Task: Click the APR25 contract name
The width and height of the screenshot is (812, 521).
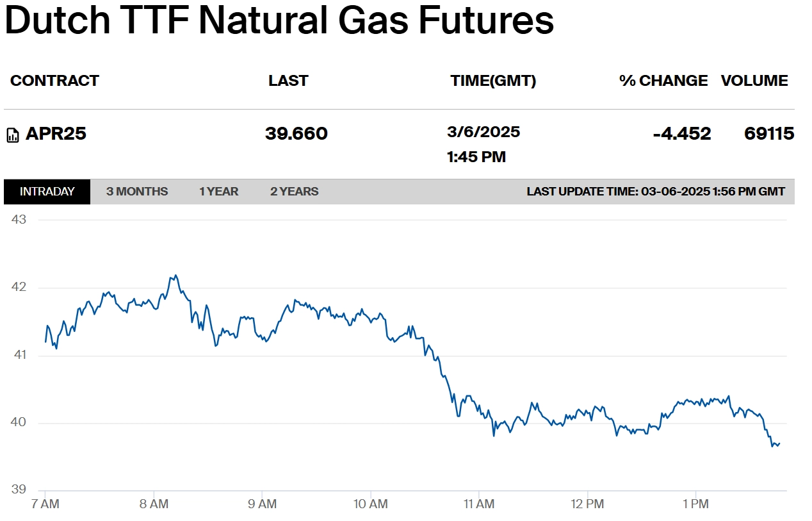Action: (x=56, y=134)
